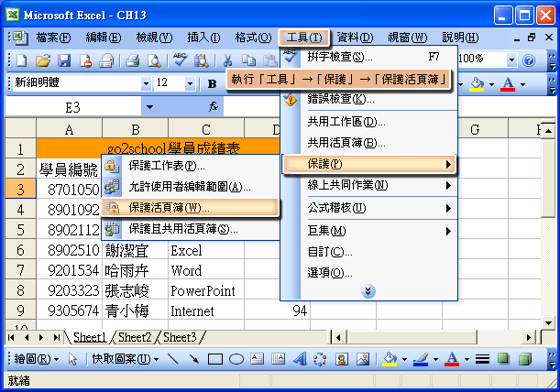
Task: Open the zoom percentage dropdown arrow
Action: tap(511, 60)
